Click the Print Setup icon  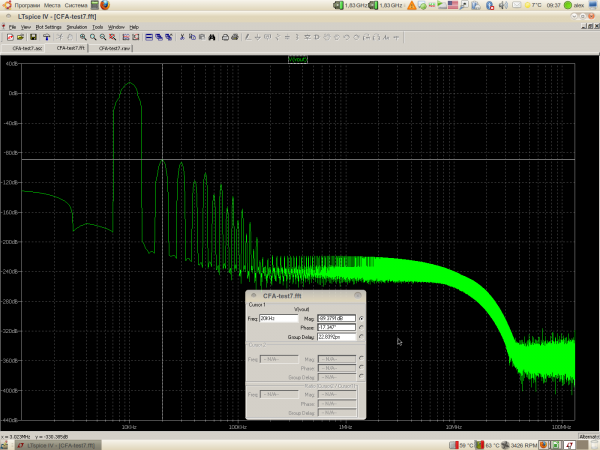pos(225,37)
